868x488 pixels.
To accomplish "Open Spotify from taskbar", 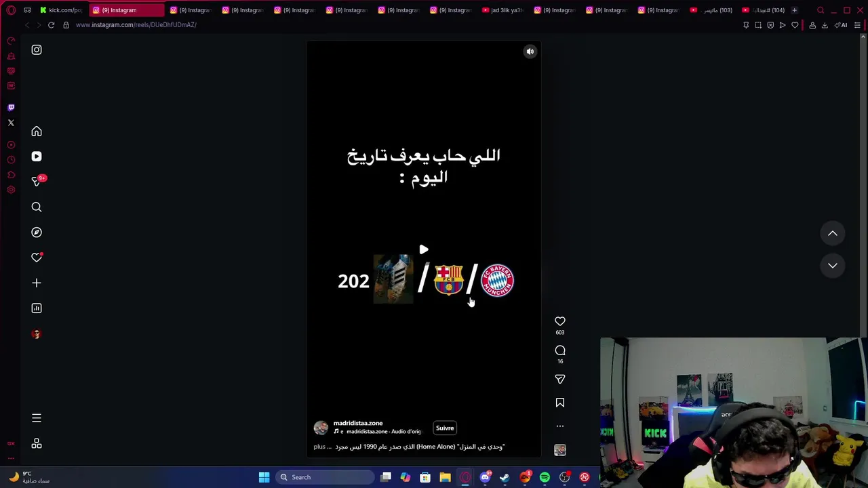I will point(545,477).
